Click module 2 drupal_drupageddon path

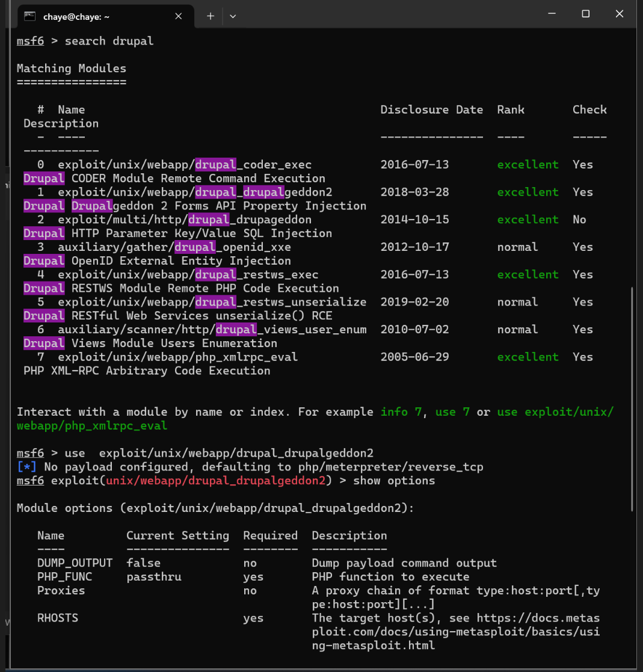click(185, 220)
